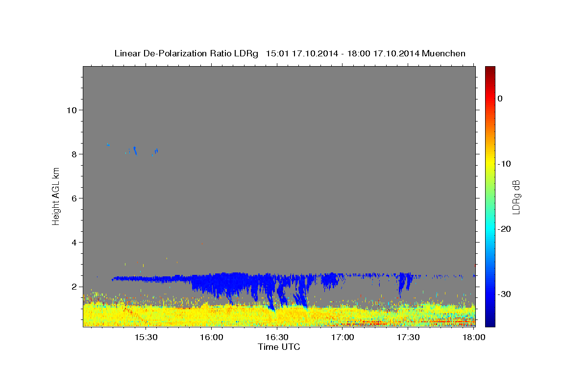
Task: Click the colorbar value -10
Action: click(x=505, y=164)
